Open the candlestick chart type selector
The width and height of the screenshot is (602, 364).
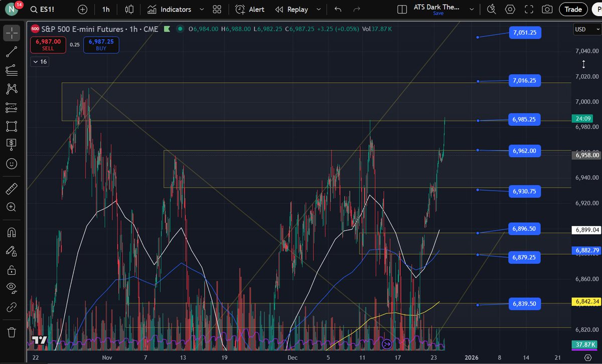[129, 10]
